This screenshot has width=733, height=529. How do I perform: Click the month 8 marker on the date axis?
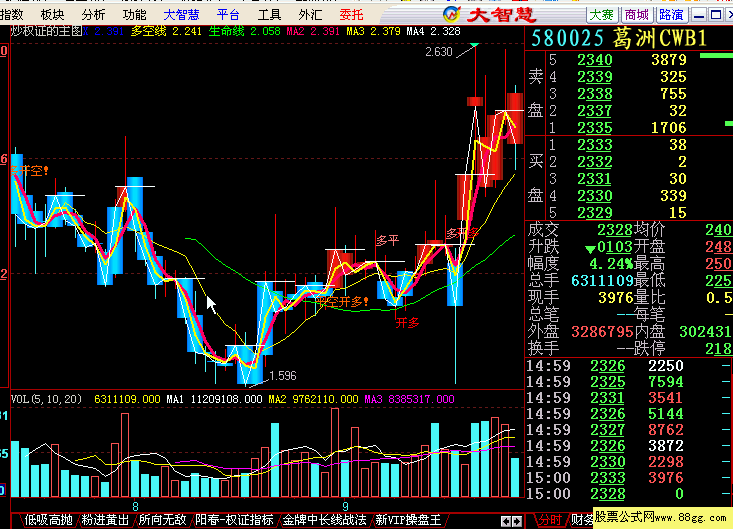[x=135, y=507]
